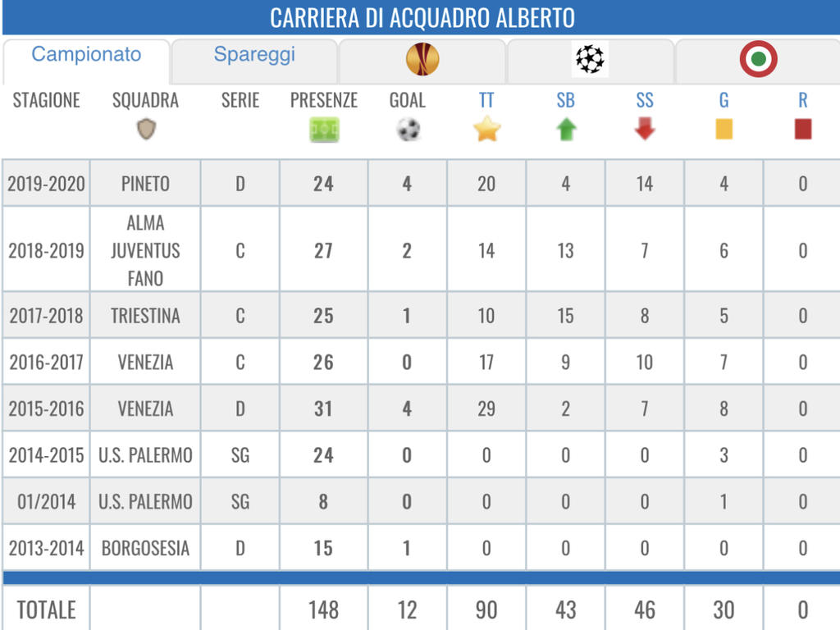Select the 2019-2020 season cell
This screenshot has width=840, height=630.
(46, 184)
